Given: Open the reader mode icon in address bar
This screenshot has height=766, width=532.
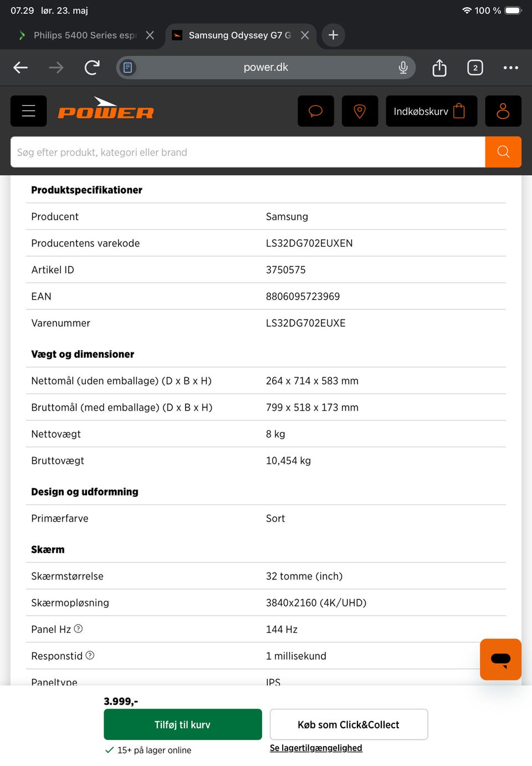Looking at the screenshot, I should point(127,68).
